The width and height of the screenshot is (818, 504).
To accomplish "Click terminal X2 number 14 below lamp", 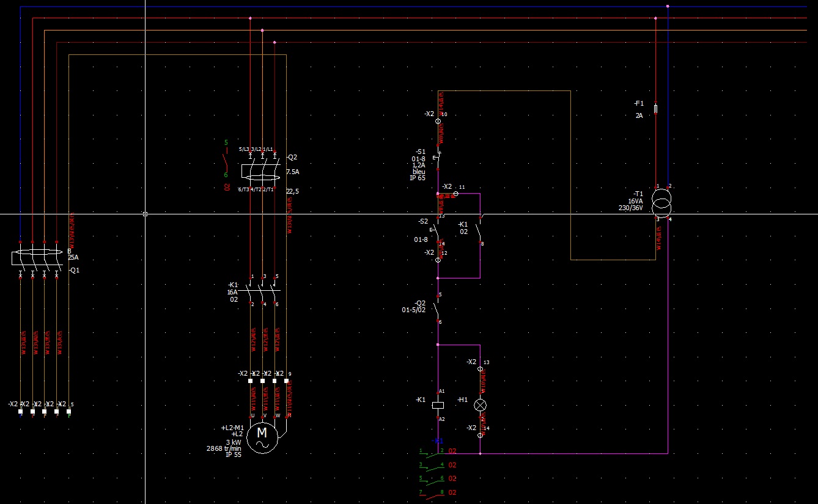I will pyautogui.click(x=480, y=435).
